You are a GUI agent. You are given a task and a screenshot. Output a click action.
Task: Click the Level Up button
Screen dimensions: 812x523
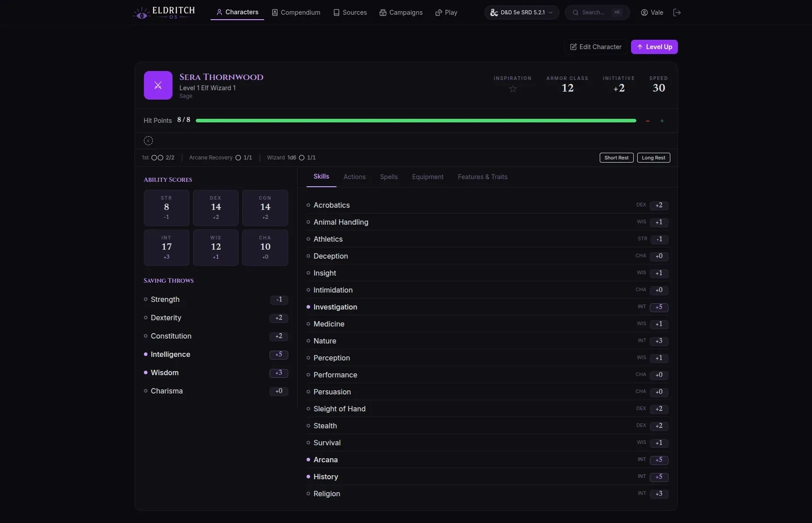[x=654, y=47]
